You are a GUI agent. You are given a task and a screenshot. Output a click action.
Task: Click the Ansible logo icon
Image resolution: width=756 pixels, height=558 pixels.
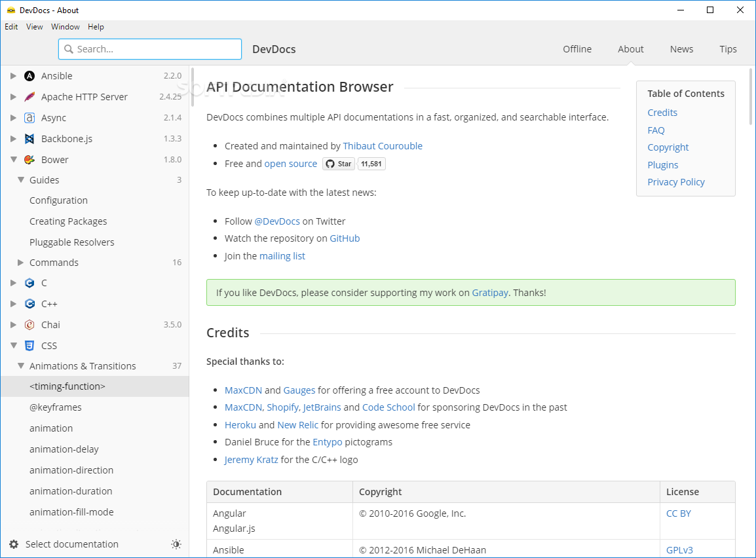(29, 76)
